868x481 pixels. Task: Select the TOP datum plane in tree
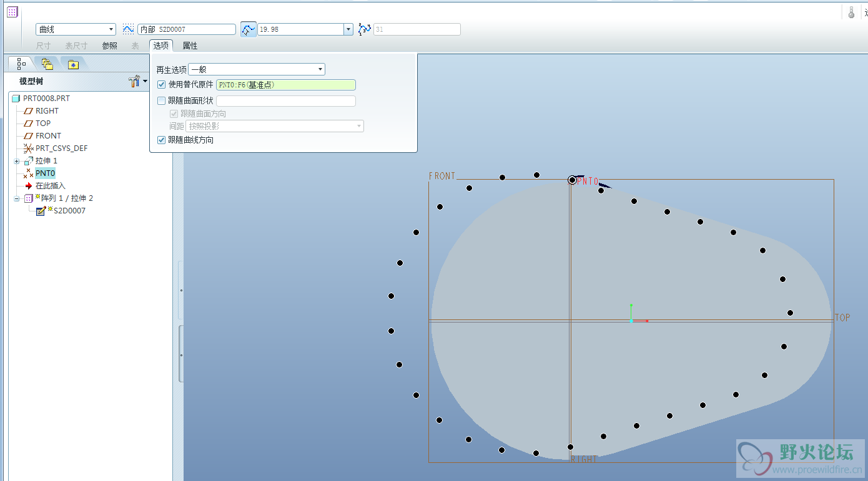pyautogui.click(x=43, y=123)
